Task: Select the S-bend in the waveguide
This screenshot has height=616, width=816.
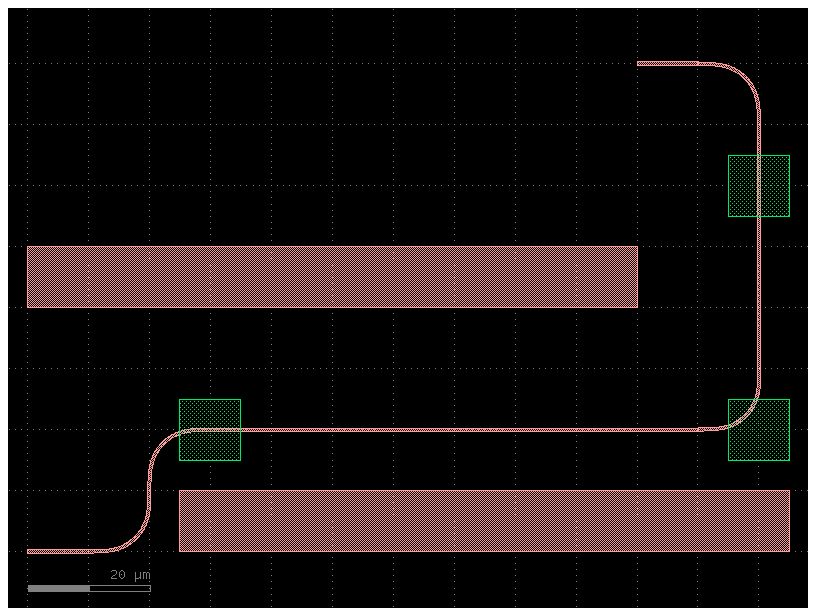Action: pos(150,490)
